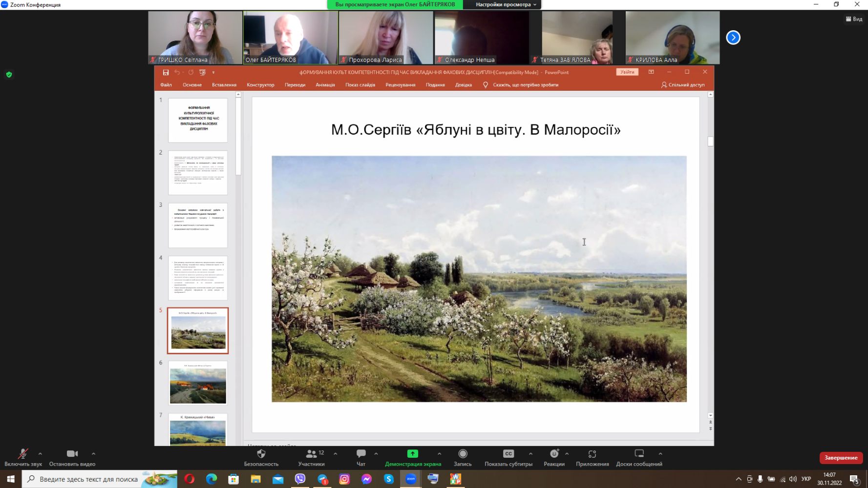Viewport: 868px width, 488px height.
Task: Open the Анімація ribbon tab
Action: click(325, 85)
